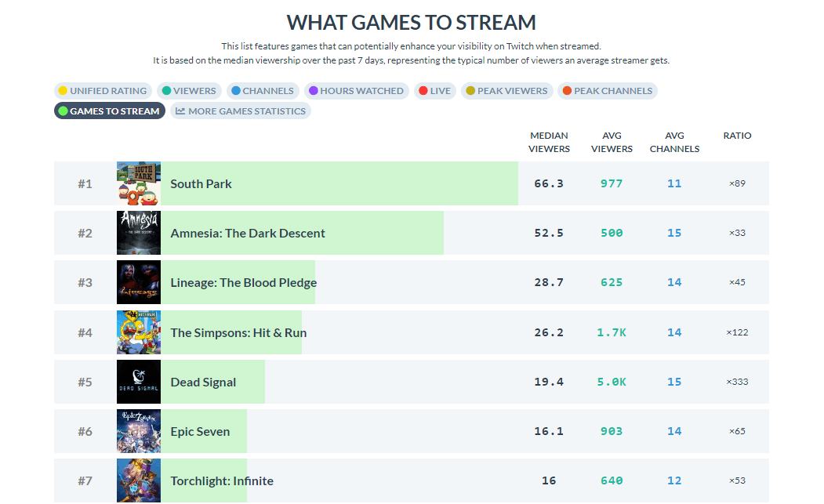Sort by the MEDIAN VIEWERS column
The width and height of the screenshot is (824, 504).
(549, 141)
